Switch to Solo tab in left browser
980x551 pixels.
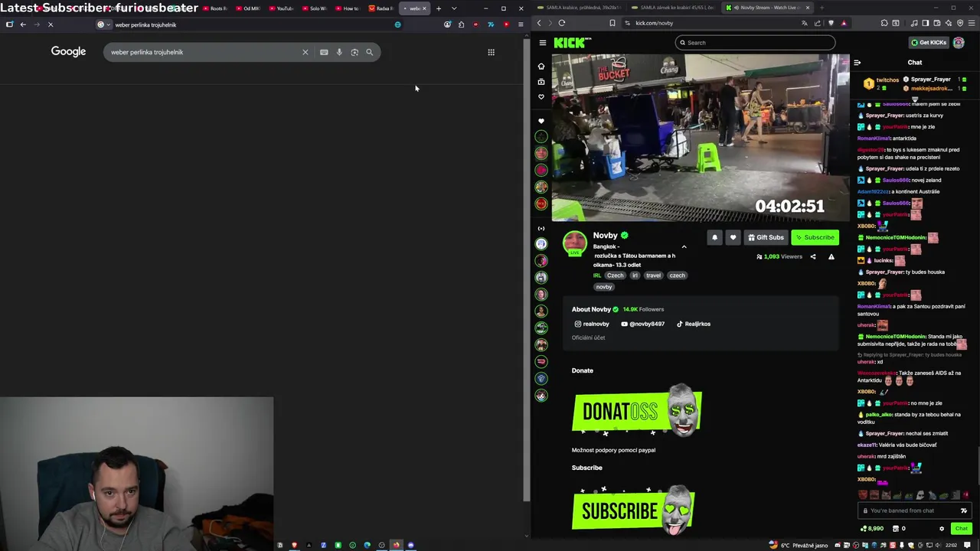(315, 8)
